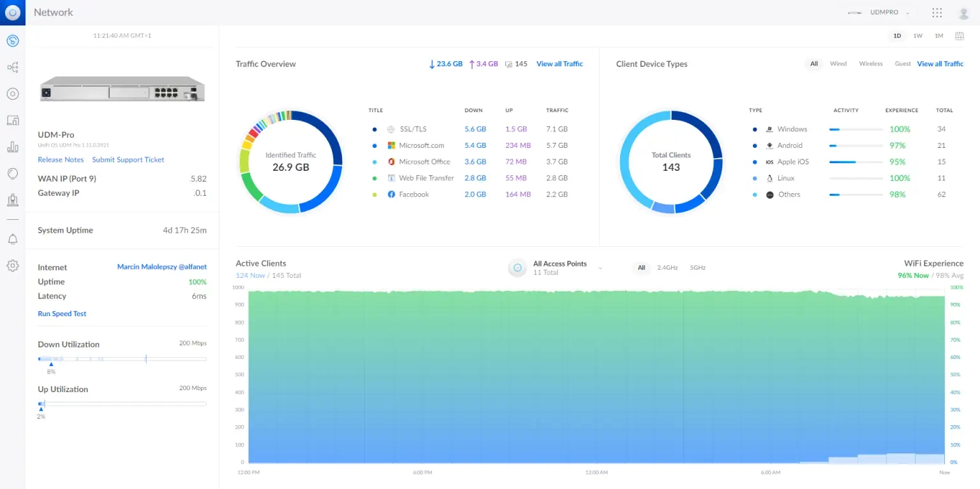
Task: Open the custom date range calendar icon
Action: pyautogui.click(x=959, y=36)
